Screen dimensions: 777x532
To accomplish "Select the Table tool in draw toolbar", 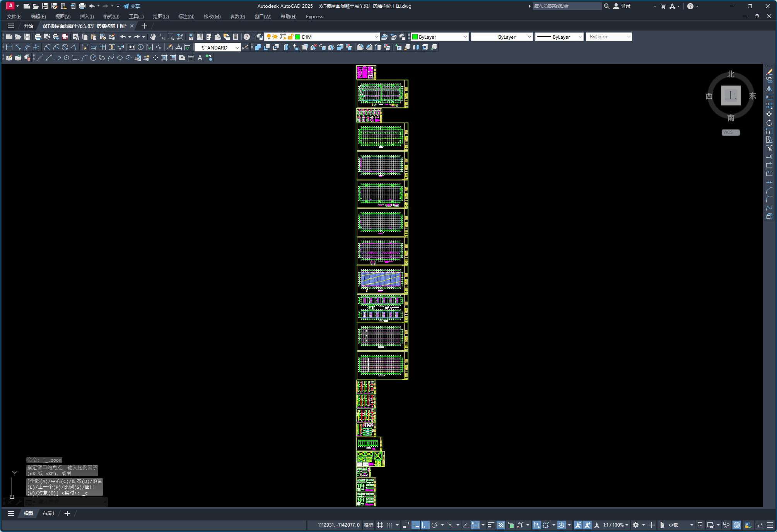I will [x=191, y=58].
